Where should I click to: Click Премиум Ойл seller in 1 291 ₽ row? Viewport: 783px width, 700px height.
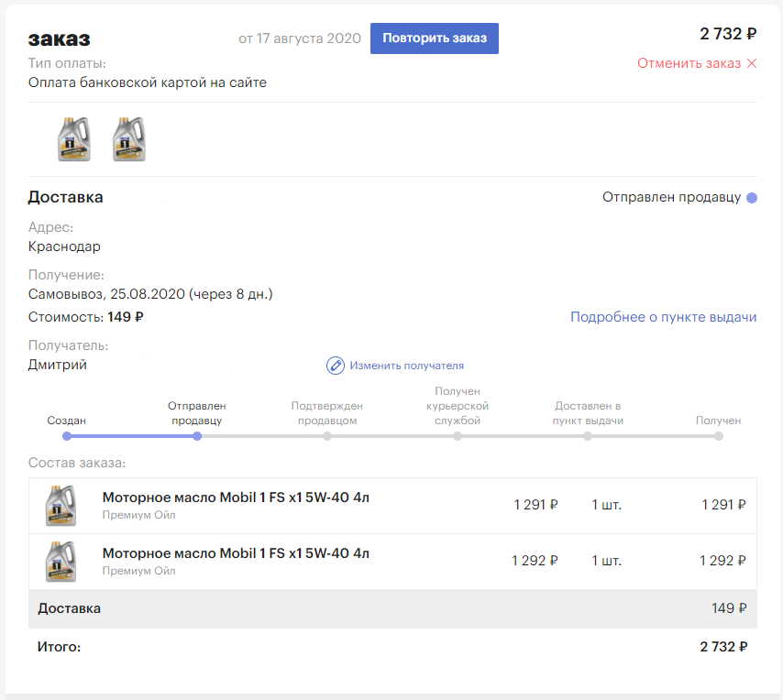[138, 515]
